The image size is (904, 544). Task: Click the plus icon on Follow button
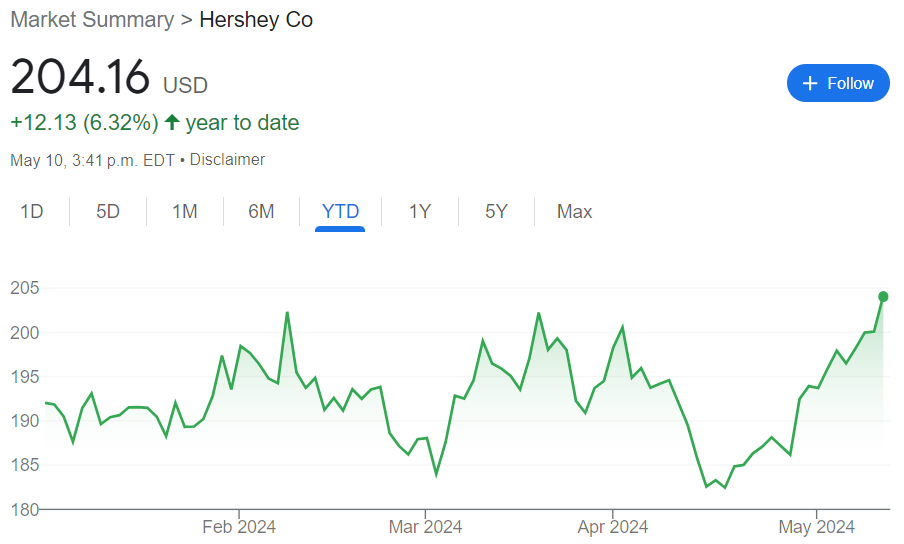[811, 83]
